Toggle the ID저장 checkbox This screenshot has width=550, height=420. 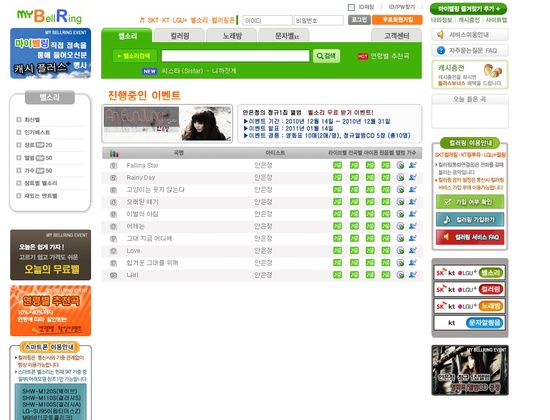pos(351,7)
